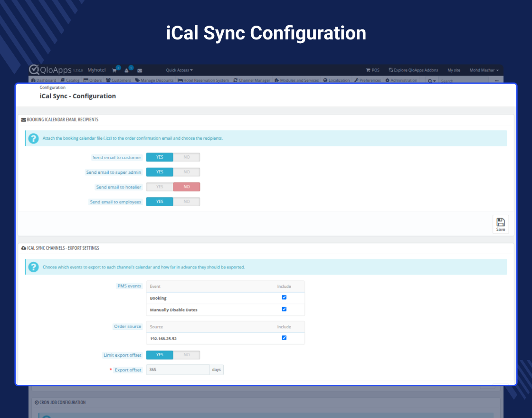Set Send email to customer to NO
This screenshot has height=418, width=532.
186,157
